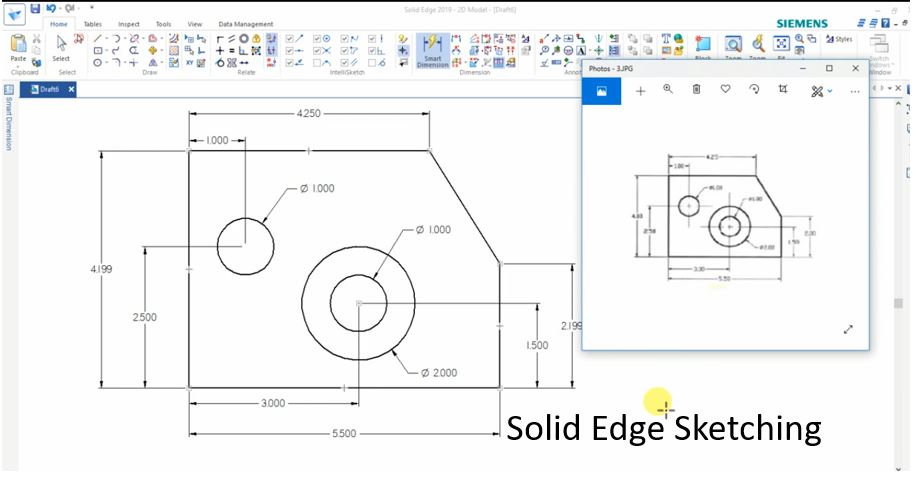Switch to the Inspect ribbon tab
Image resolution: width=914 pixels, height=499 pixels.
tap(128, 24)
